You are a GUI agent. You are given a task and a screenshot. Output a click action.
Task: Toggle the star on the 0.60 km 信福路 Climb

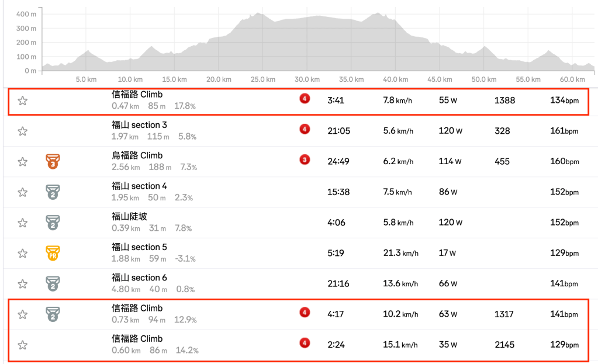[23, 345]
